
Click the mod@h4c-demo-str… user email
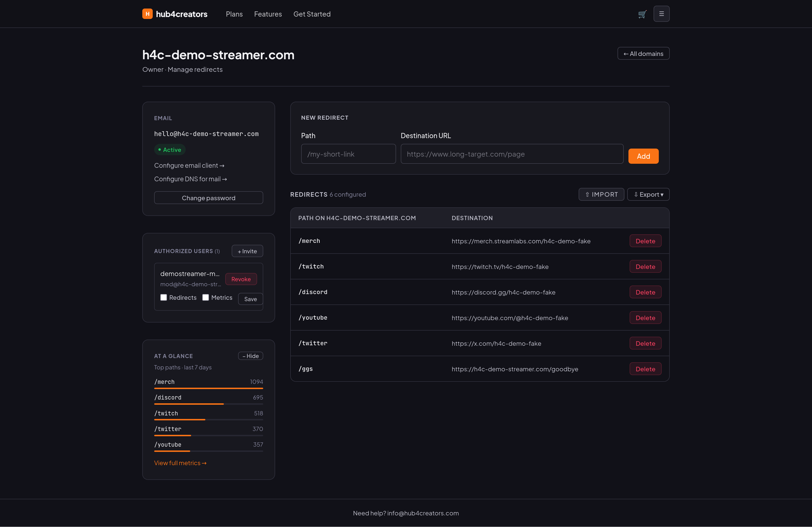(x=191, y=284)
